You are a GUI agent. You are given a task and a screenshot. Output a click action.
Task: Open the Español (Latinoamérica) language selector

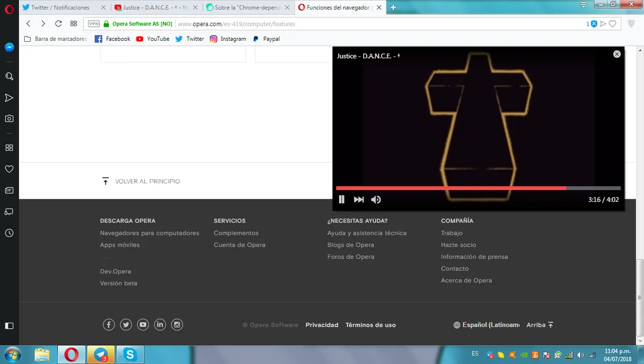point(487,325)
